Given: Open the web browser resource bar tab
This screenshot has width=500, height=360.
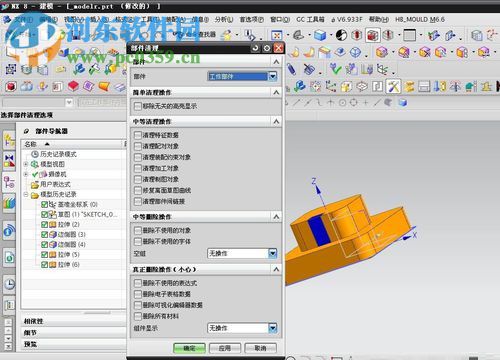Looking at the screenshot, I should (x=9, y=258).
